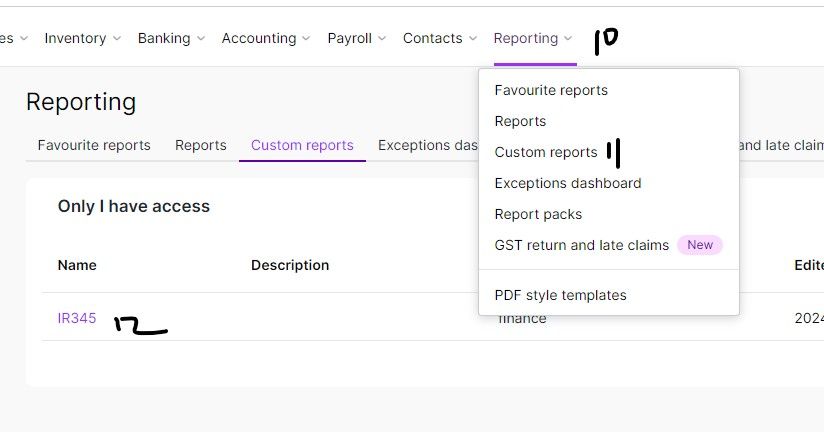Click the Name column header
This screenshot has width=824, height=432.
[x=77, y=265]
